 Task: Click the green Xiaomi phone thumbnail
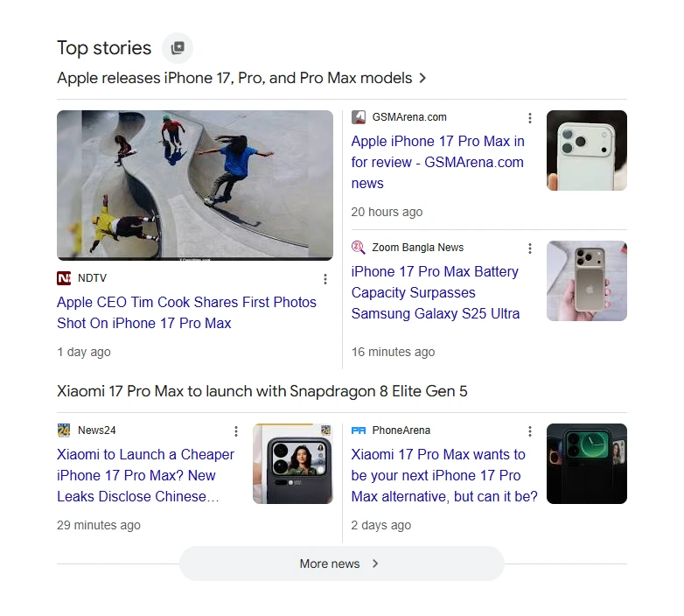pyautogui.click(x=587, y=463)
